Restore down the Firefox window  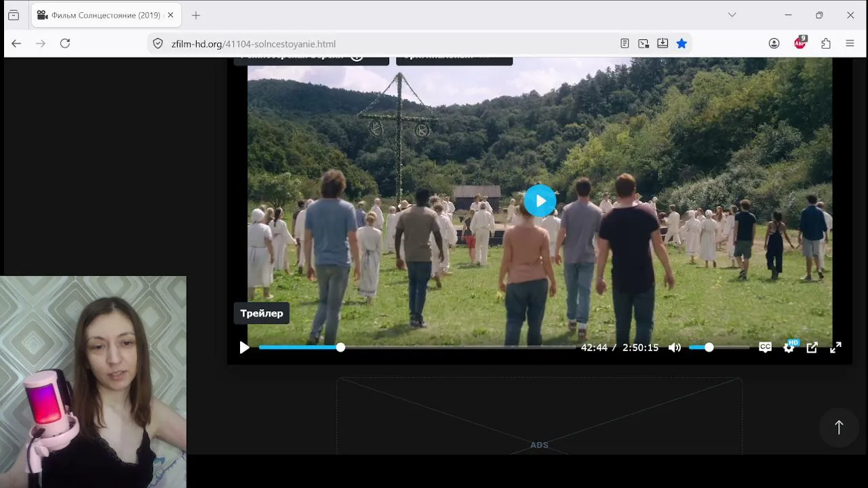pyautogui.click(x=819, y=15)
